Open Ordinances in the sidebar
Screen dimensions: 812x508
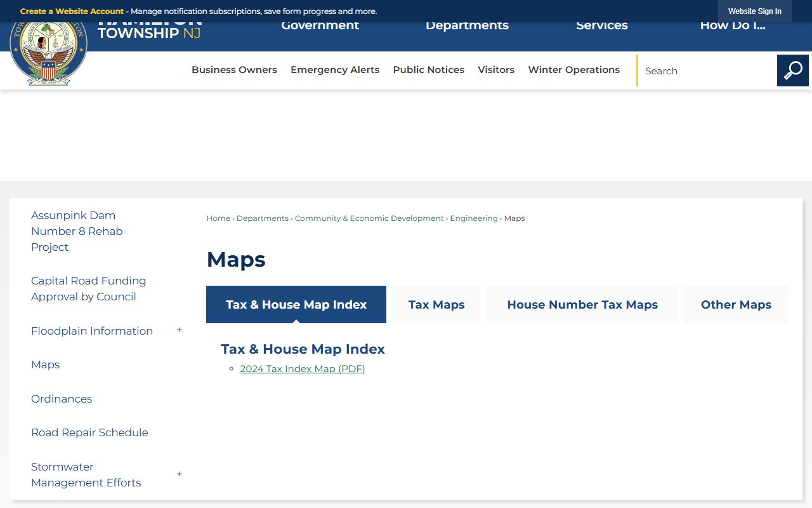click(62, 399)
